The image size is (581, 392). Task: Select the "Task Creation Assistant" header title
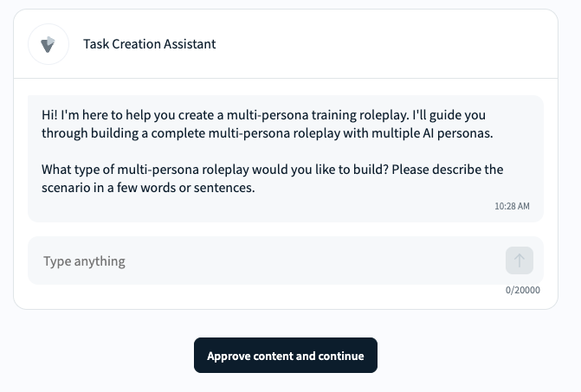click(x=150, y=44)
